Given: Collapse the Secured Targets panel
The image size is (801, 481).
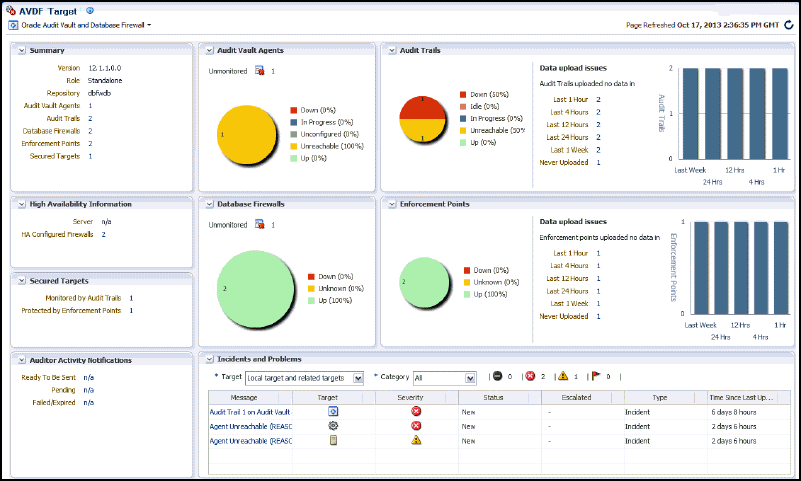Looking at the screenshot, I should [x=22, y=281].
